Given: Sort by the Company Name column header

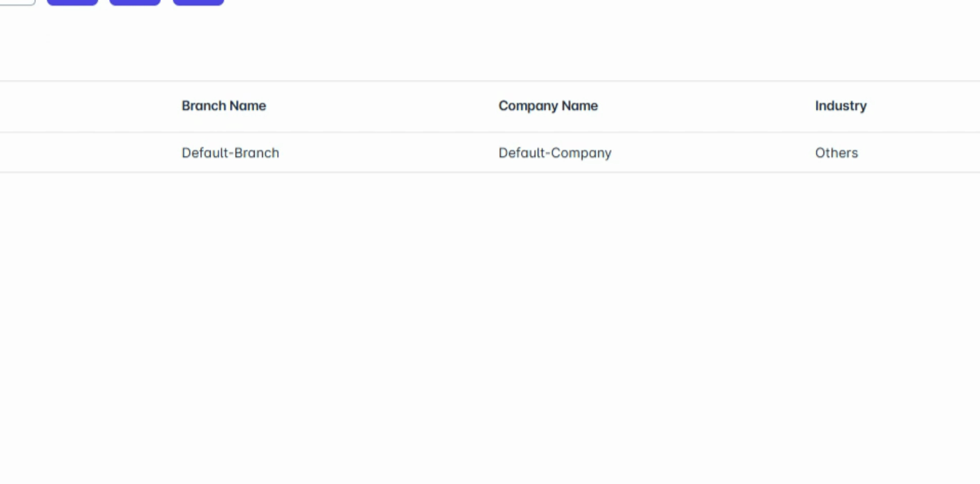Looking at the screenshot, I should pyautogui.click(x=548, y=106).
